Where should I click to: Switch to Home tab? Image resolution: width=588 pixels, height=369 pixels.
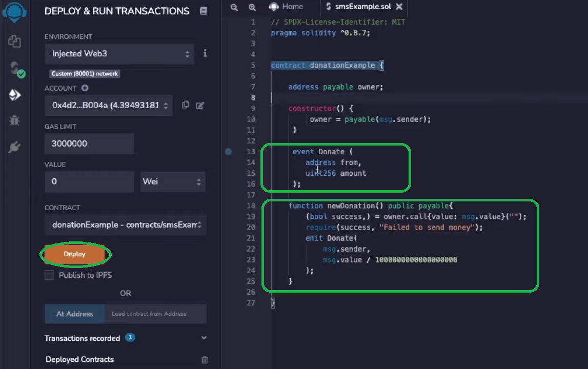(x=286, y=6)
